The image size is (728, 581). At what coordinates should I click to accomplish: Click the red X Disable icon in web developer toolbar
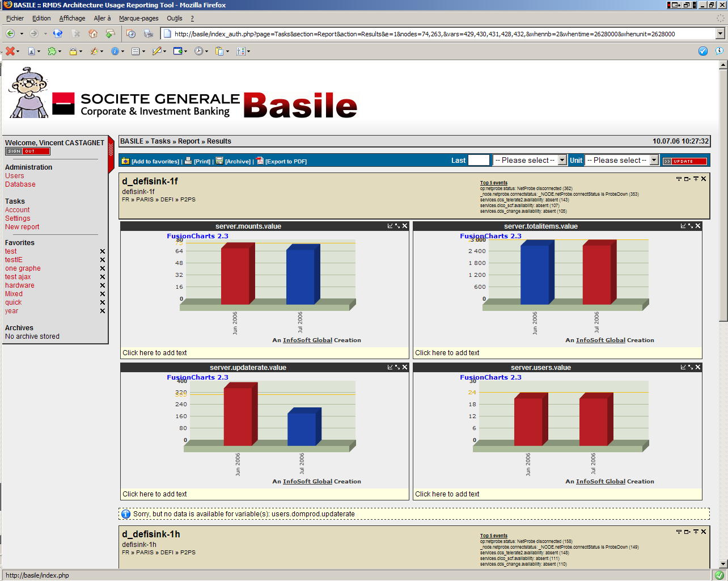coord(10,51)
